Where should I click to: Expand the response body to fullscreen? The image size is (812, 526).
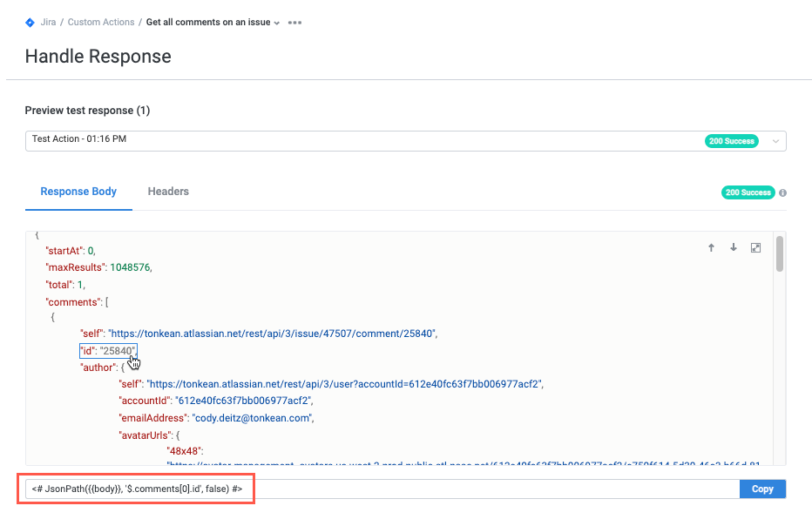(x=754, y=247)
